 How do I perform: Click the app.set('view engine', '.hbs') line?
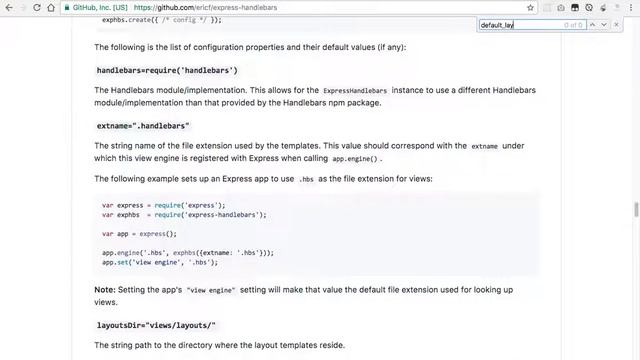click(x=160, y=262)
